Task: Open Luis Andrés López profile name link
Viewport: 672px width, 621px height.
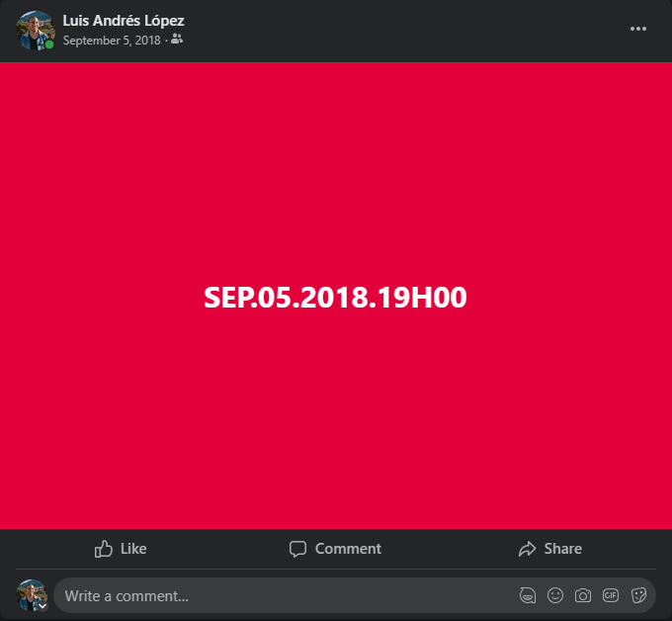Action: pos(124,20)
